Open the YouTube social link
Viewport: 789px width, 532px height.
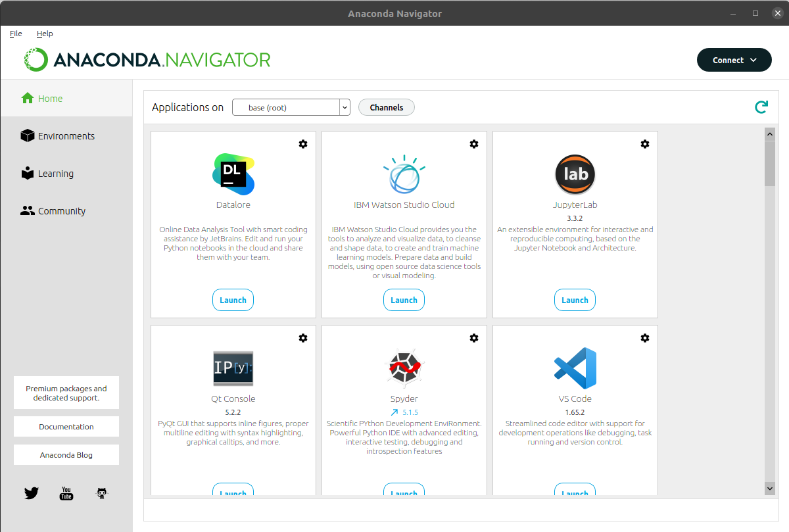(66, 493)
